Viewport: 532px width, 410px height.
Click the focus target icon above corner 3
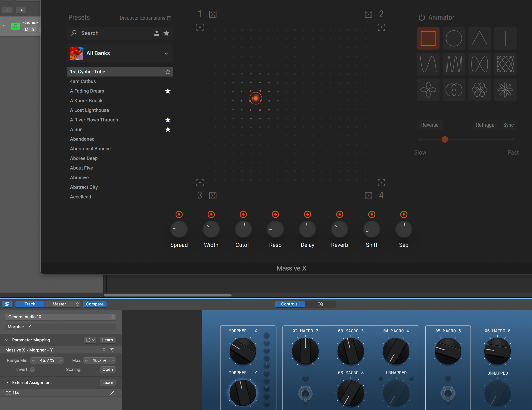(x=200, y=183)
